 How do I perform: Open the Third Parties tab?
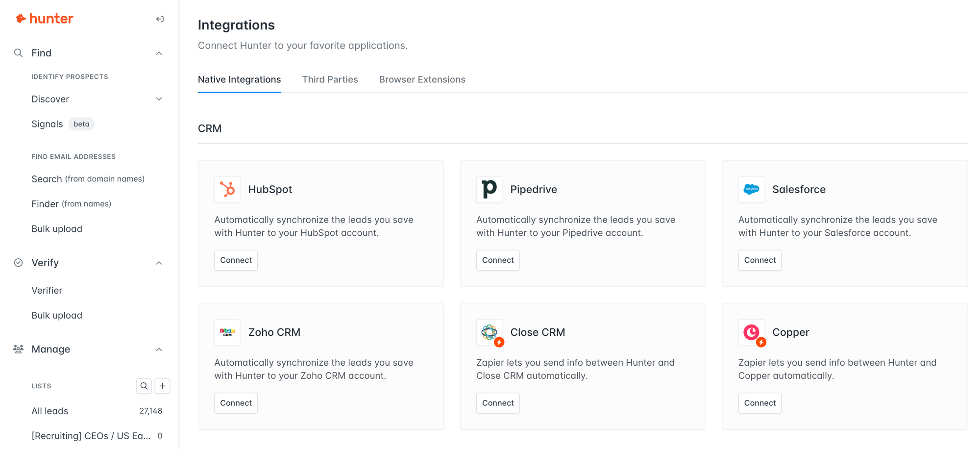click(330, 79)
